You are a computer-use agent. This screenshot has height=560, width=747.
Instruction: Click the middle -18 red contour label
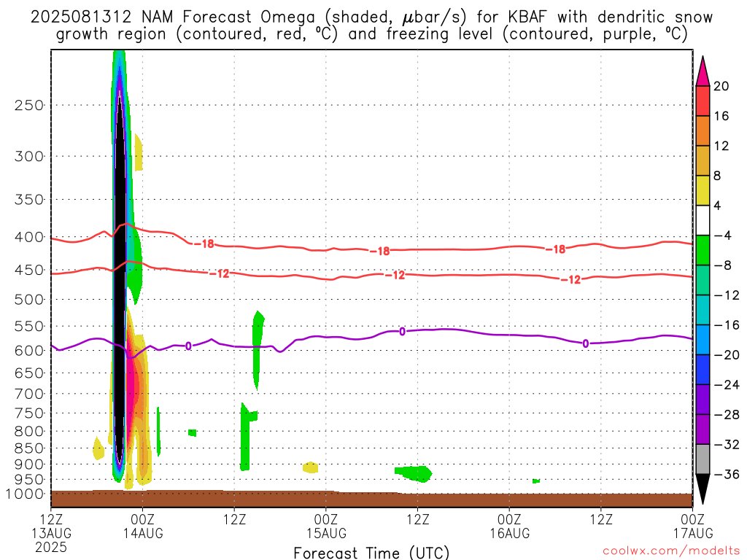click(x=379, y=251)
